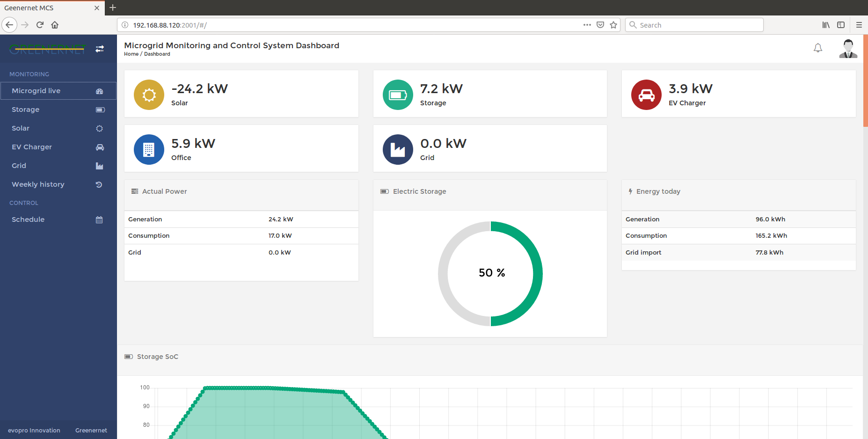Click the browser Search box
Screen dimensions: 868x439
point(694,25)
